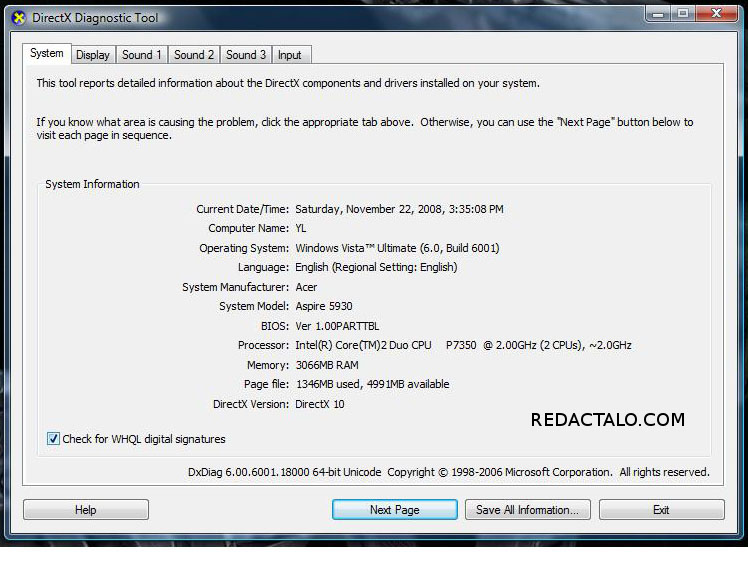Go to the Sound 2 tab
Image resolution: width=748 pixels, height=563 pixels.
click(194, 55)
